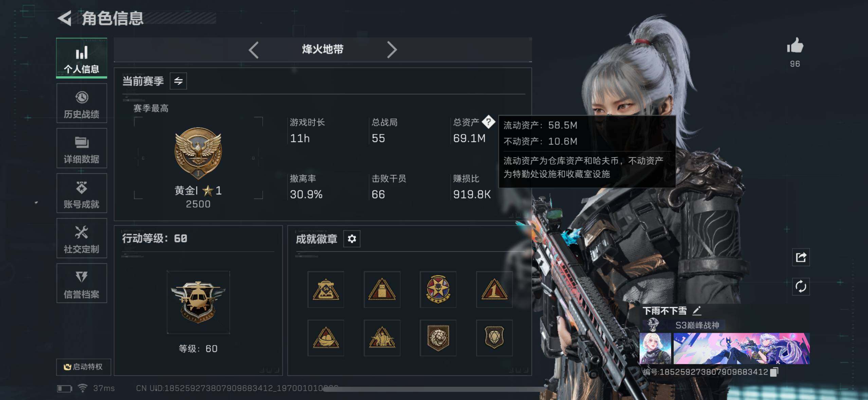
Task: Open the share icon on right side
Action: coord(801,258)
